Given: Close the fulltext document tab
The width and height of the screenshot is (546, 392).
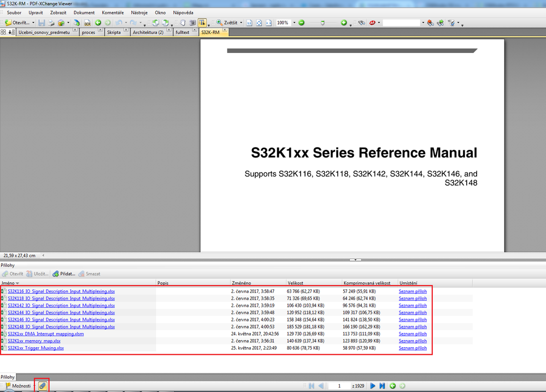Looking at the screenshot, I should [195, 30].
